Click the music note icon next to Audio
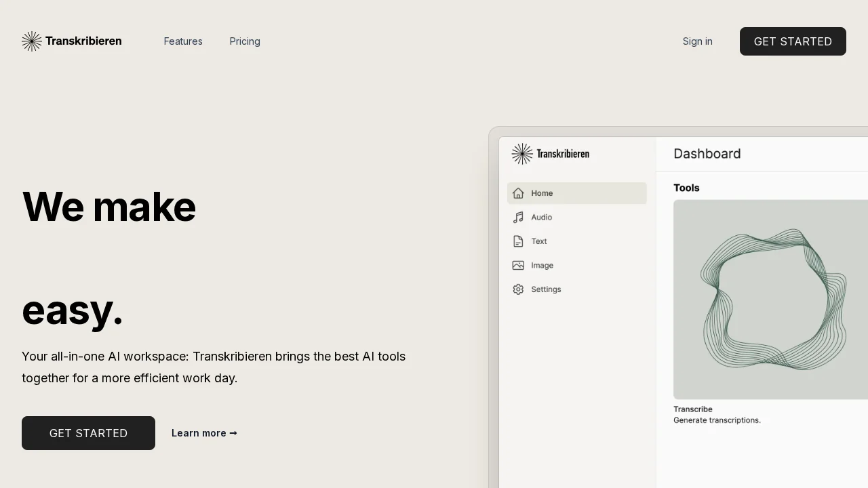Screen dimensions: 868x488 pos(518,217)
